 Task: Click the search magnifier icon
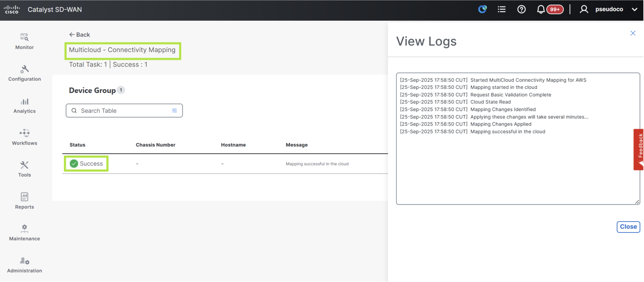(x=74, y=111)
